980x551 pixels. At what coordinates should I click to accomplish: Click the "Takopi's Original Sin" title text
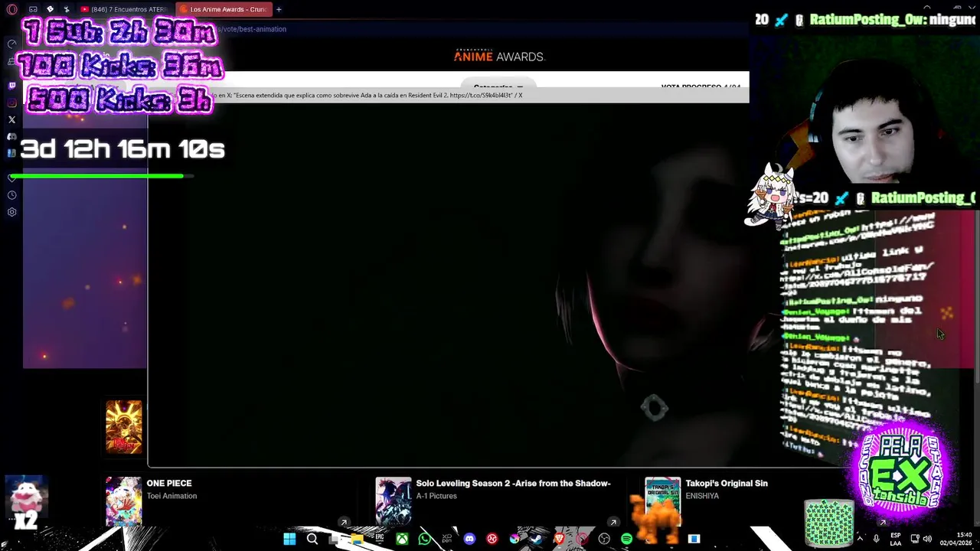point(727,483)
